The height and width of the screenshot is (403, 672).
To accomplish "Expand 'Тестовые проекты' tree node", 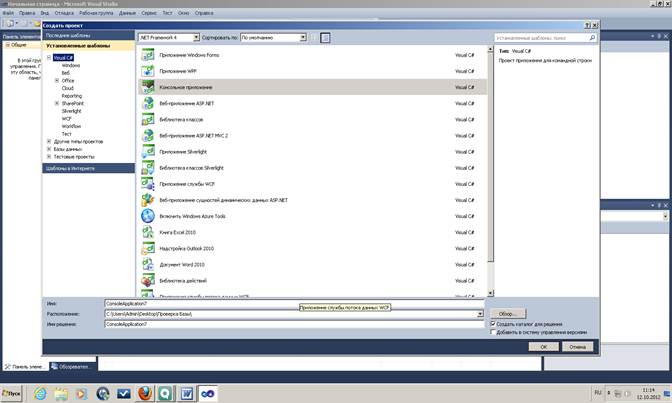I will [x=49, y=157].
